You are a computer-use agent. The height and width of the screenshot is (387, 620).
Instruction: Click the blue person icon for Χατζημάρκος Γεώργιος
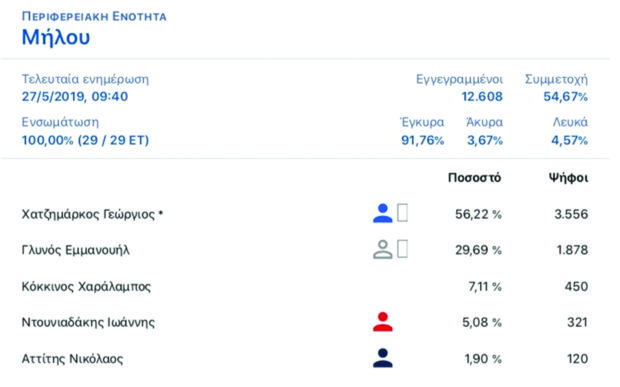pos(382,213)
